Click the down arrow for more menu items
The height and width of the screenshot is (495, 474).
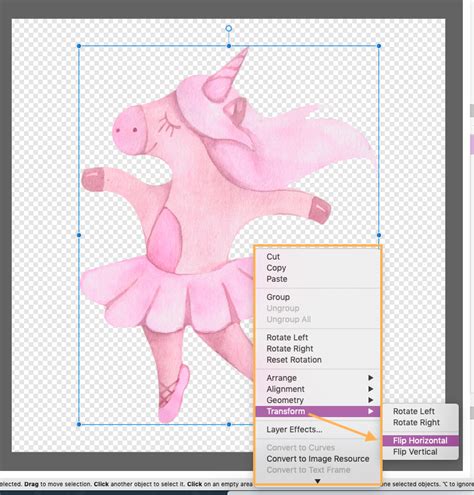(318, 481)
